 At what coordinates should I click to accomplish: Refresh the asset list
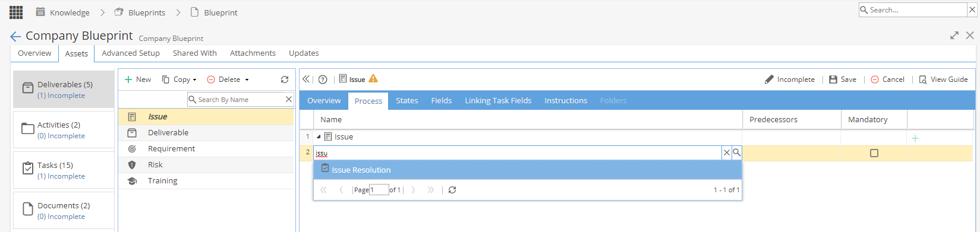[x=285, y=80]
